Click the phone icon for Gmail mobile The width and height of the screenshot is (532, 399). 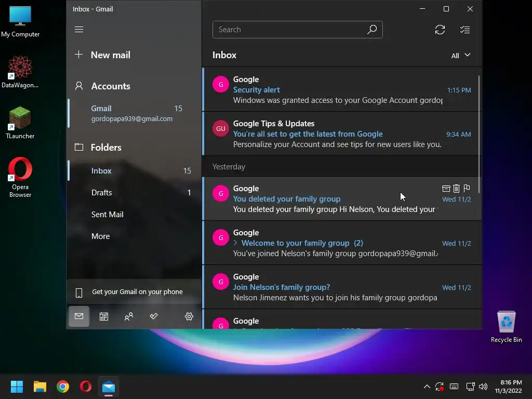point(79,292)
